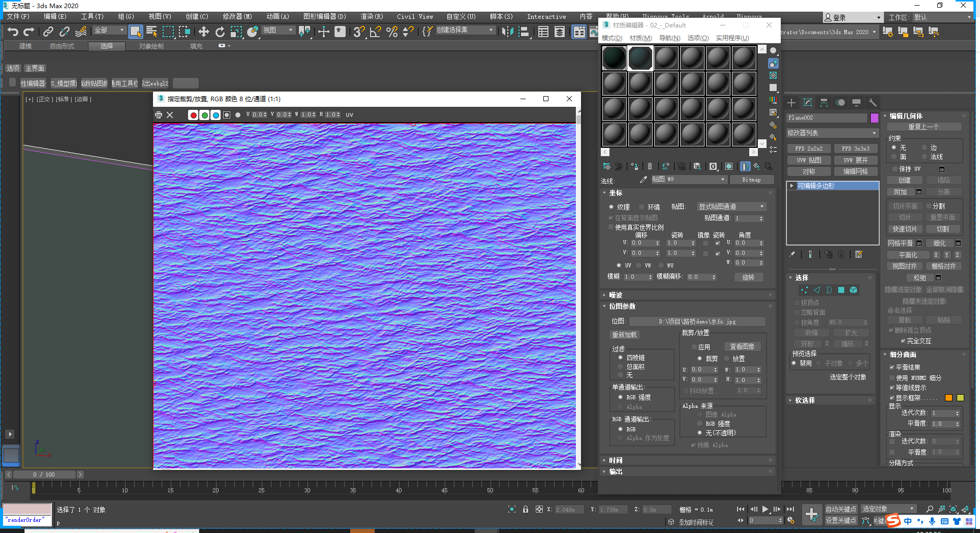This screenshot has height=533, width=980.
Task: Choose the Select and Move tool
Action: [x=204, y=32]
